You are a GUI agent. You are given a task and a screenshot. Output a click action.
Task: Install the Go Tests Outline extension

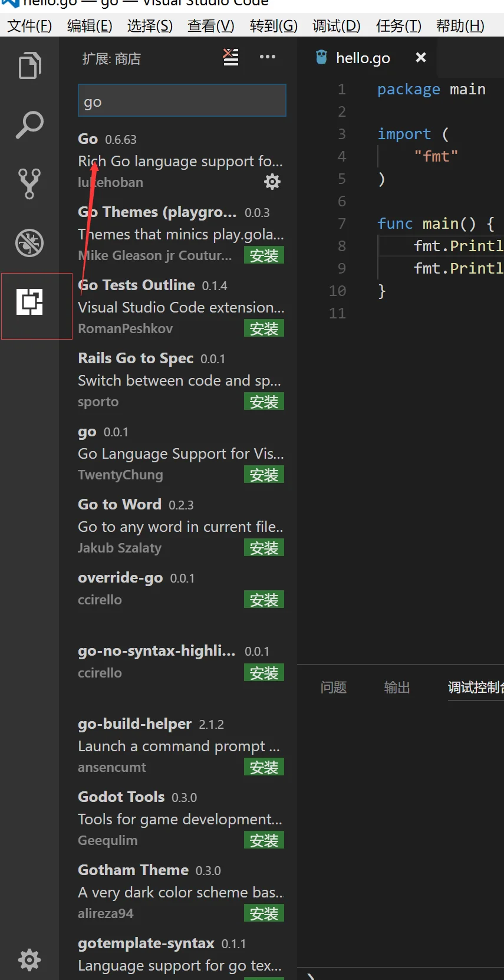point(264,328)
